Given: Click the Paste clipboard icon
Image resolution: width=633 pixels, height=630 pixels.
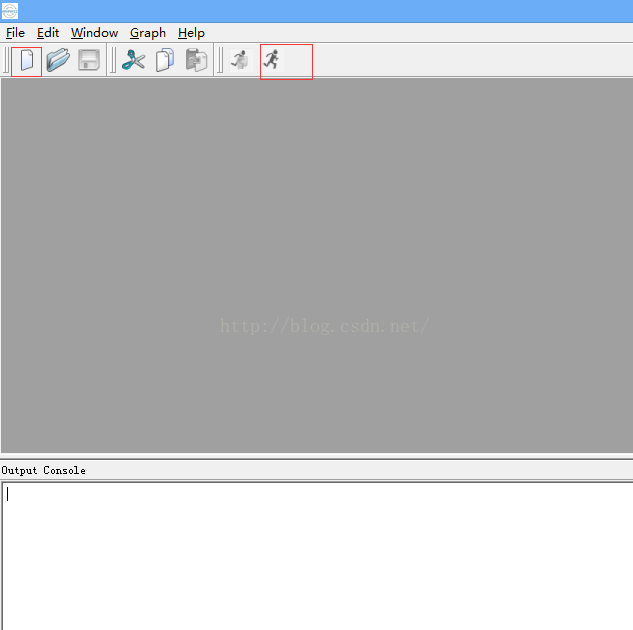Looking at the screenshot, I should 196,60.
